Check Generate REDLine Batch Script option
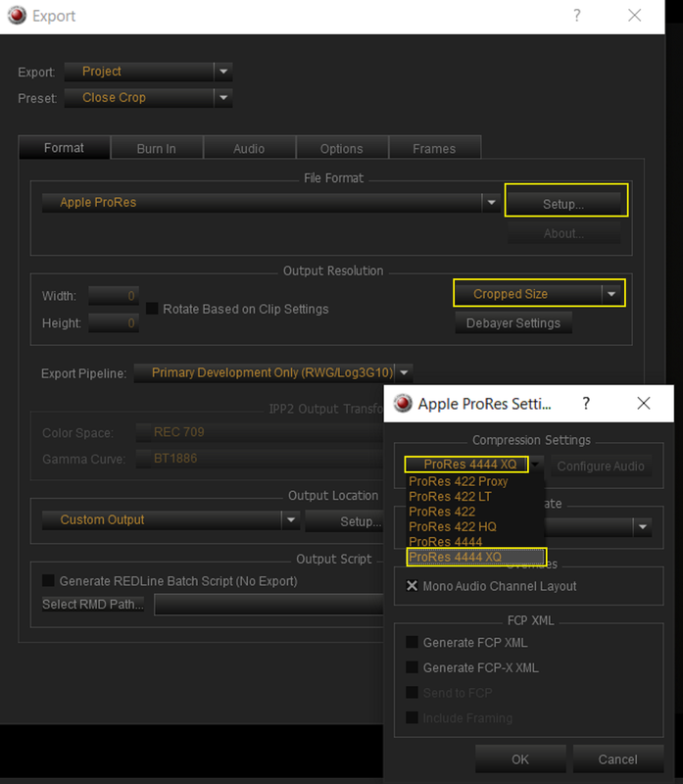The image size is (683, 784). [48, 580]
